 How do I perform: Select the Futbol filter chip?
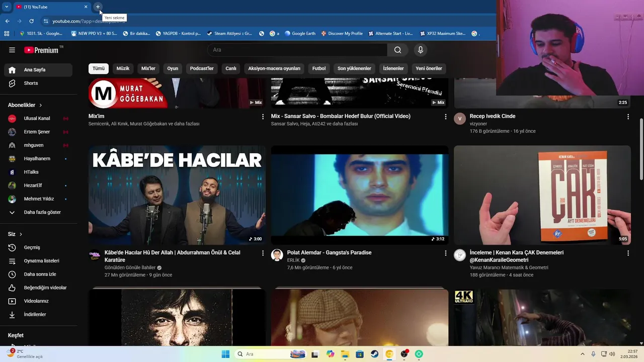pyautogui.click(x=319, y=68)
